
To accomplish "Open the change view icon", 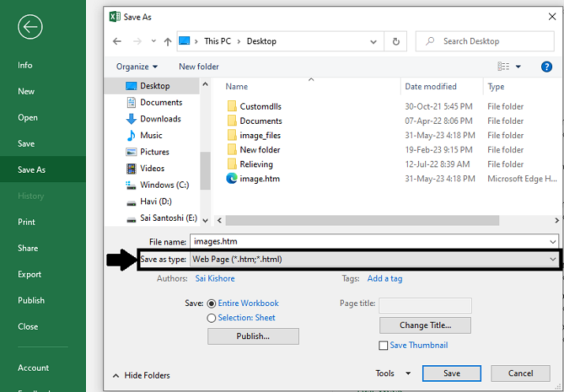I will click(x=504, y=67).
